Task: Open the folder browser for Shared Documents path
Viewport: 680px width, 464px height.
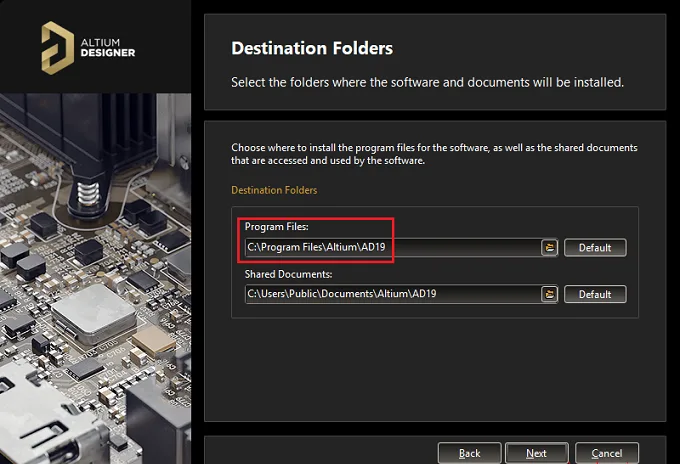Action: point(549,294)
